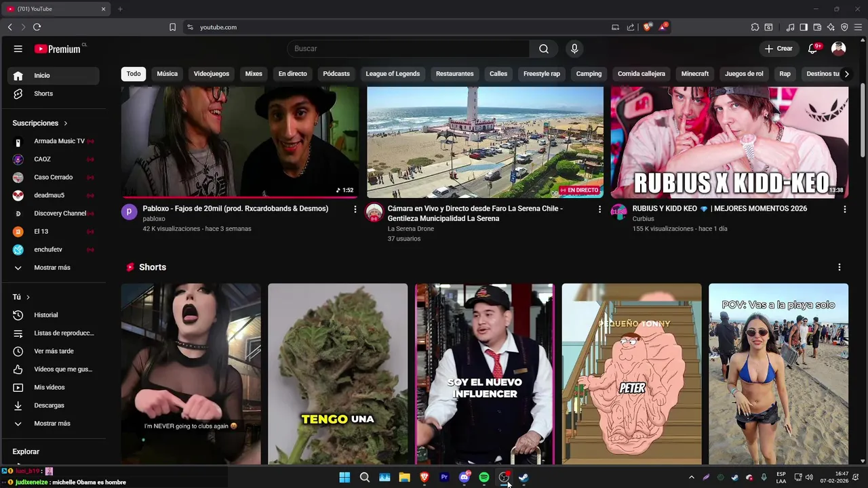868x488 pixels.
Task: Open Premiere Pro from taskbar
Action: pyautogui.click(x=444, y=477)
